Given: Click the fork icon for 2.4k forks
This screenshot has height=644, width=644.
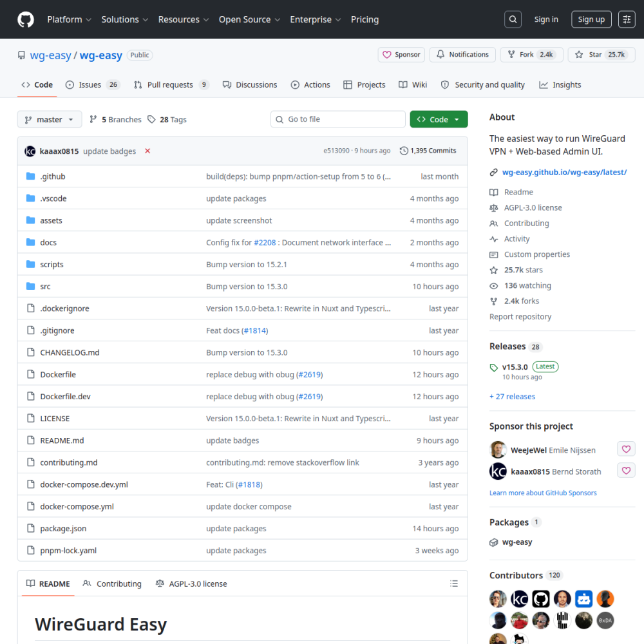Looking at the screenshot, I should 494,301.
